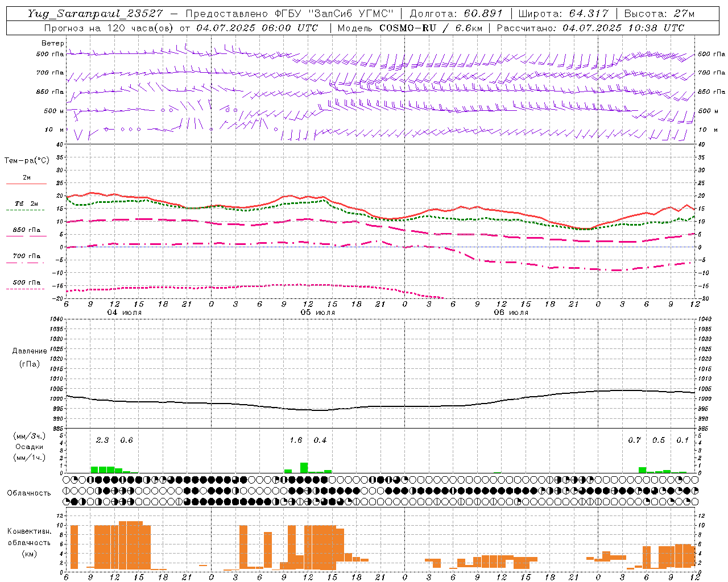Click the pink '850 гПа' temperature legend sample

27,236
